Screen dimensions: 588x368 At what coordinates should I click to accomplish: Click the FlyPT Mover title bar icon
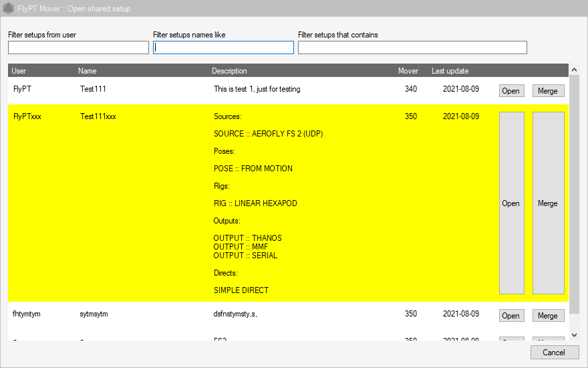(x=8, y=9)
